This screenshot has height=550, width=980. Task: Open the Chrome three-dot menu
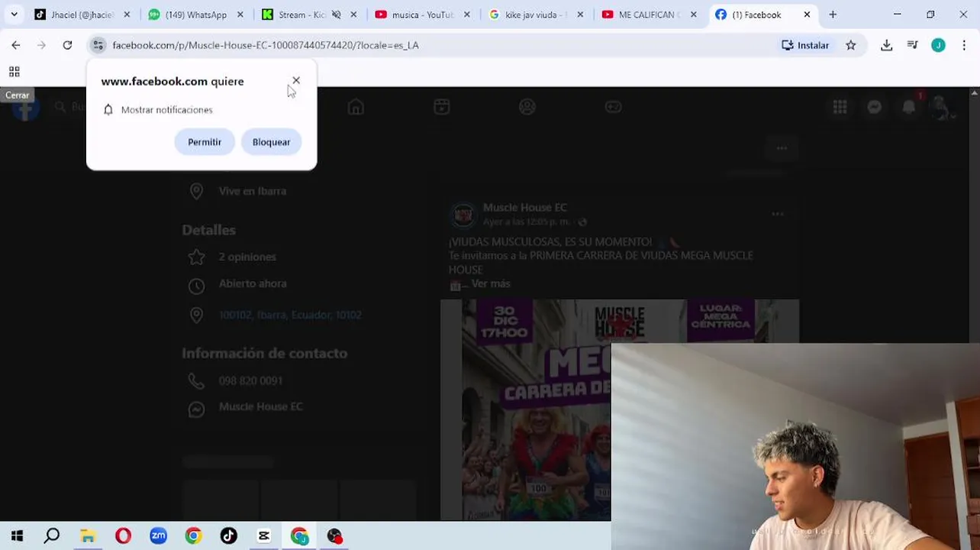[x=965, y=45]
